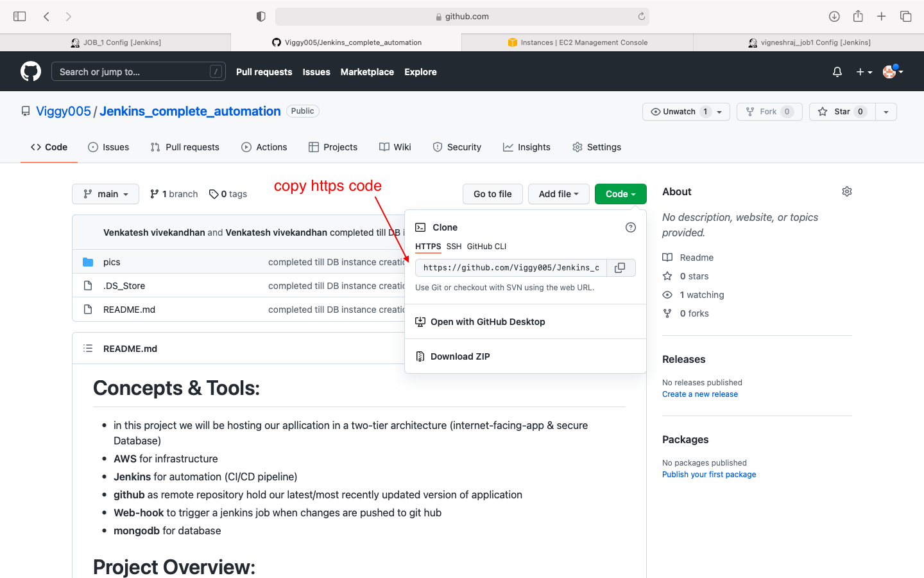Open the pics folder

click(x=112, y=262)
